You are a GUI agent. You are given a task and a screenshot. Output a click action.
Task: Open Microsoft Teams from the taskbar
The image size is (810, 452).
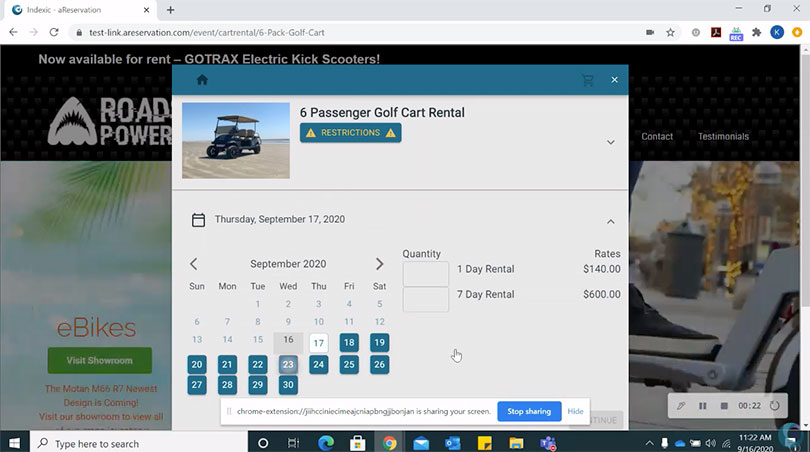[548, 443]
